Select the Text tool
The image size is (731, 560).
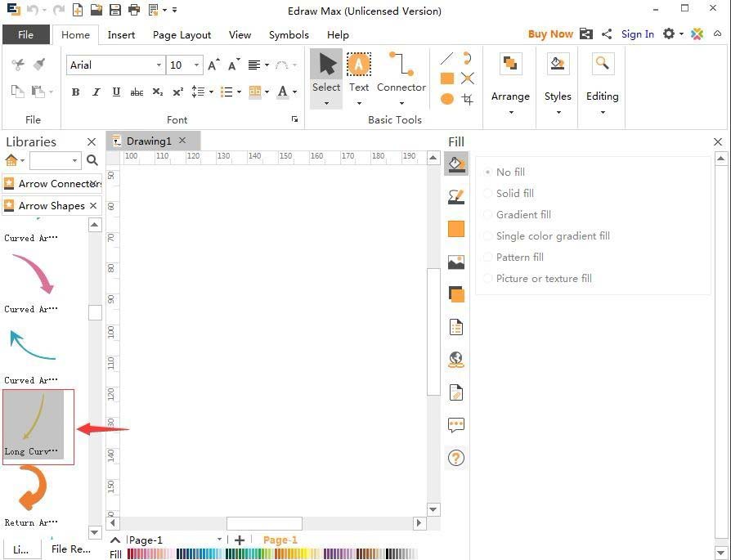coord(358,74)
